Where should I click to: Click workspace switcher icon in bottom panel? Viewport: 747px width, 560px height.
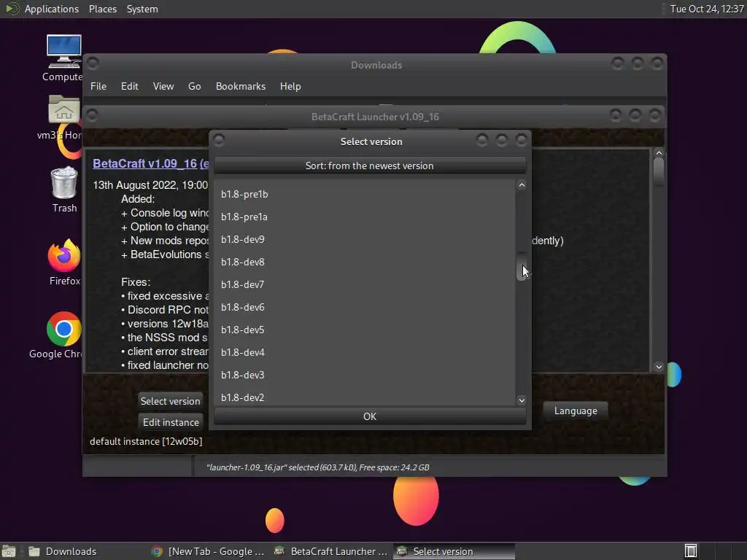click(x=691, y=551)
